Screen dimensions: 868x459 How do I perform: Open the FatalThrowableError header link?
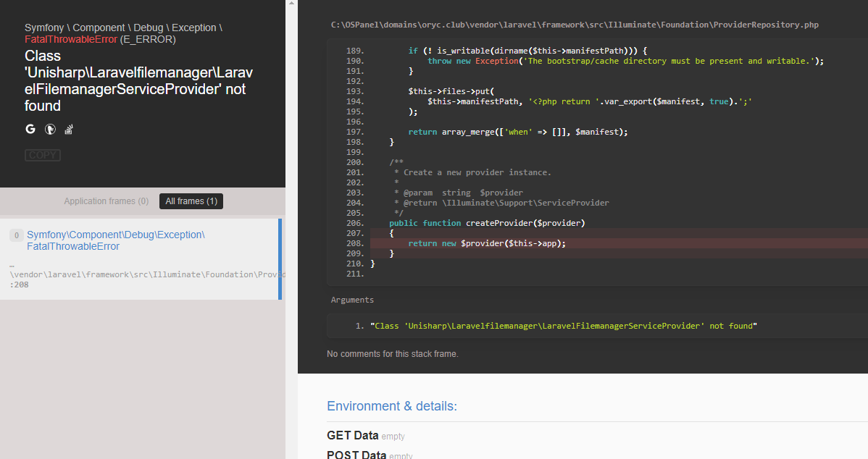tap(71, 39)
